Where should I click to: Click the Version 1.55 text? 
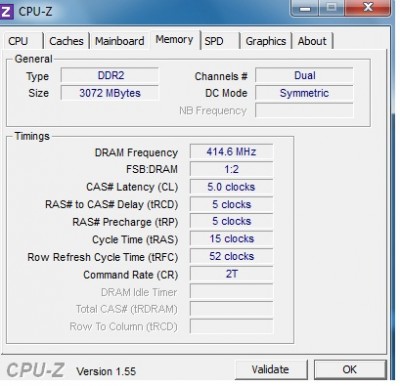click(106, 371)
